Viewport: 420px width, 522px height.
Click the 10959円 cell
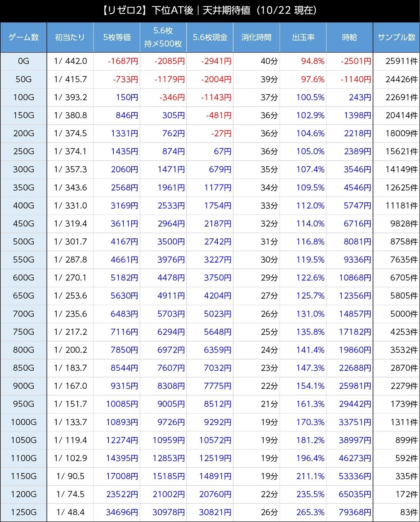[x=163, y=440]
